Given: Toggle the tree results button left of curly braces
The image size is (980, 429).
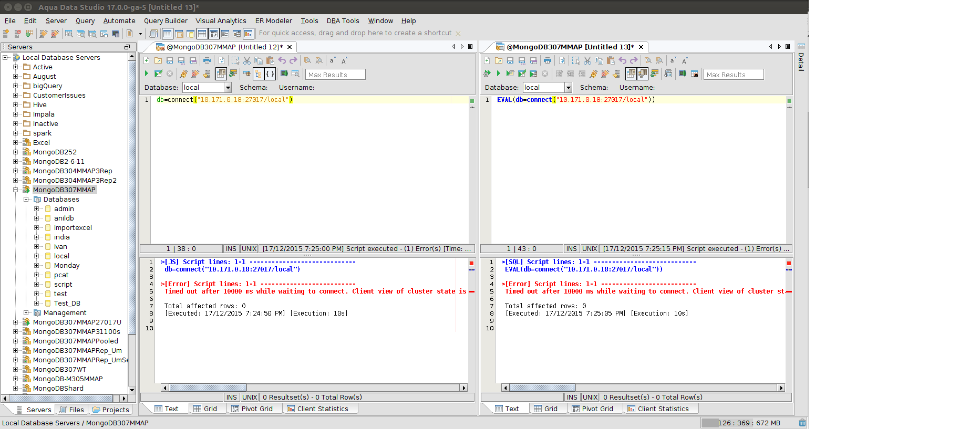Looking at the screenshot, I should (x=259, y=74).
